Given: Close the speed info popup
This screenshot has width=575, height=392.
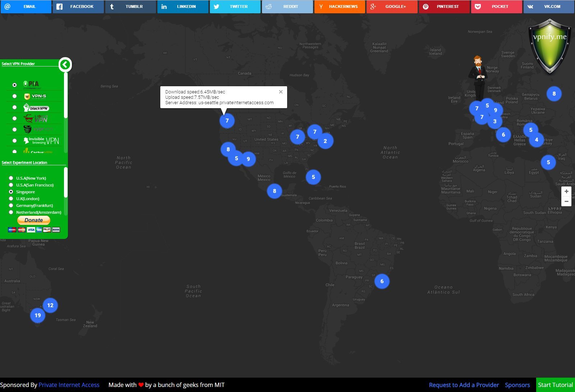Looking at the screenshot, I should [x=281, y=92].
